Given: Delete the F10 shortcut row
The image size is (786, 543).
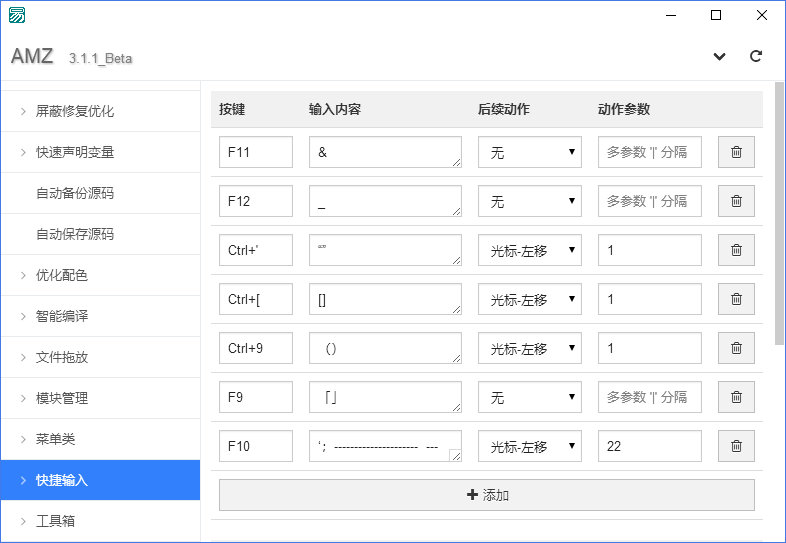Looking at the screenshot, I should click(736, 446).
